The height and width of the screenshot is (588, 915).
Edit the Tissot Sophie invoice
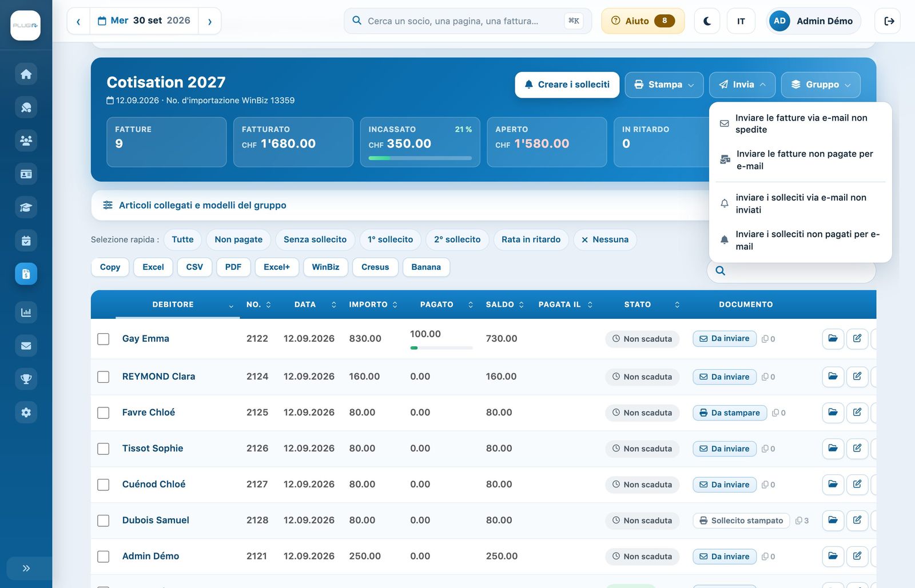[857, 449]
